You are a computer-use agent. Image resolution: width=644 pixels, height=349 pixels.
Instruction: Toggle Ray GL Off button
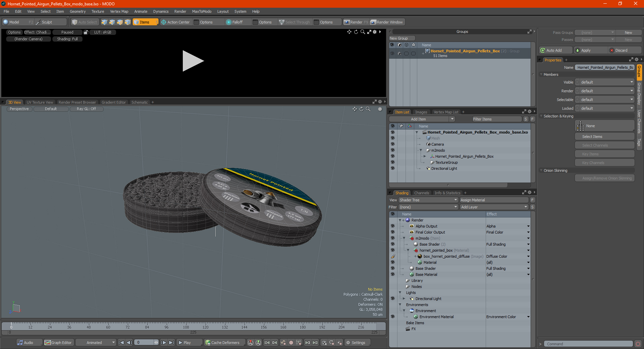tap(86, 109)
